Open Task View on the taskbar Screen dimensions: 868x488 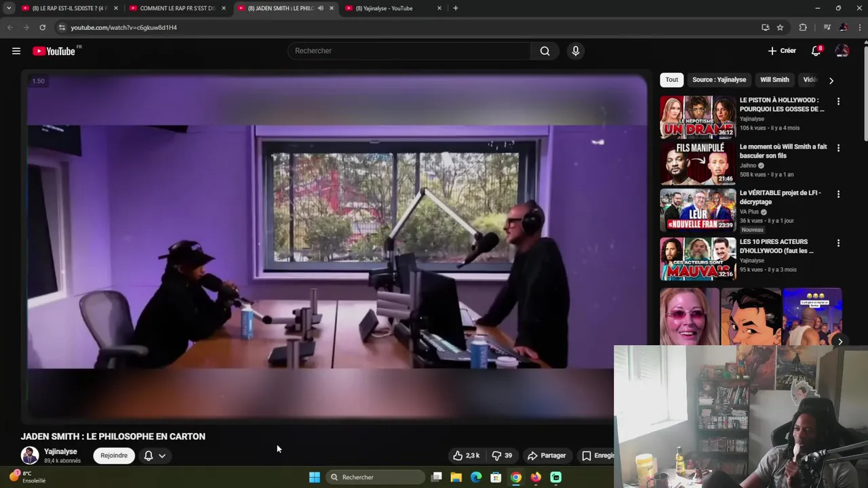coord(437,477)
